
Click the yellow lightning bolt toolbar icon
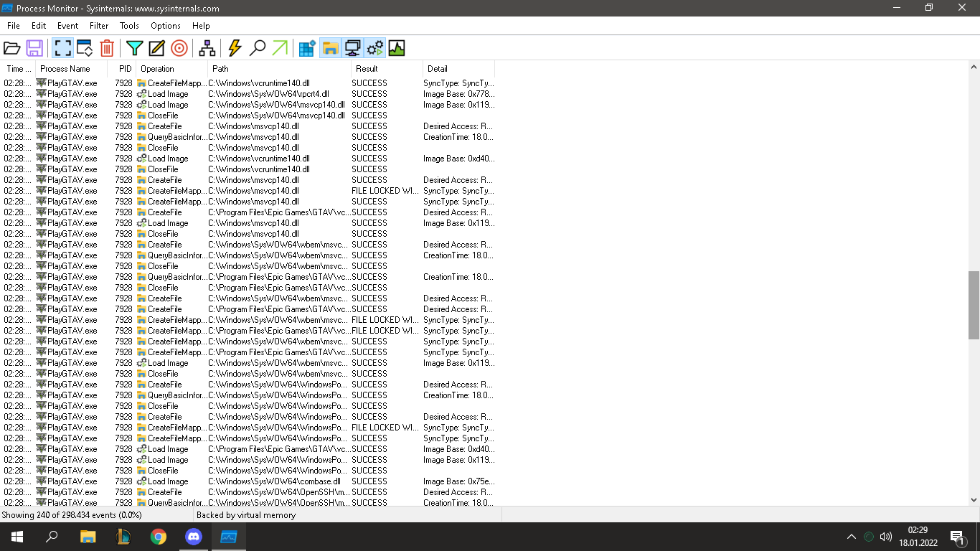point(235,48)
